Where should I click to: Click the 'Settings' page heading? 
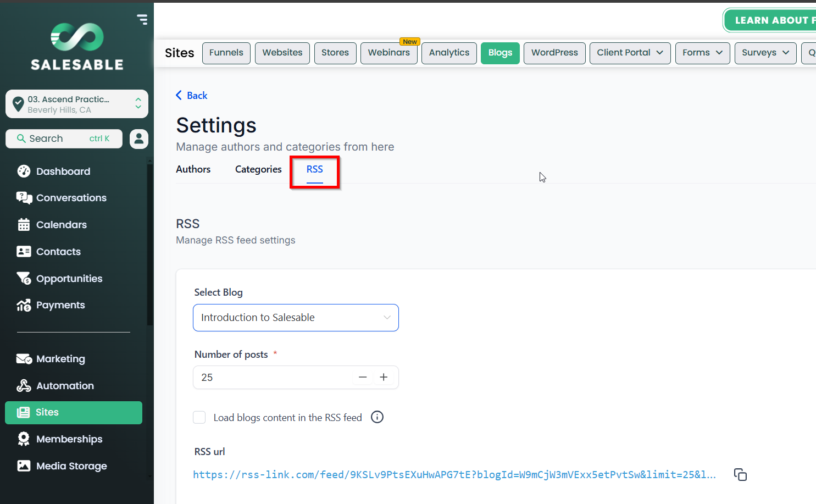(x=216, y=125)
